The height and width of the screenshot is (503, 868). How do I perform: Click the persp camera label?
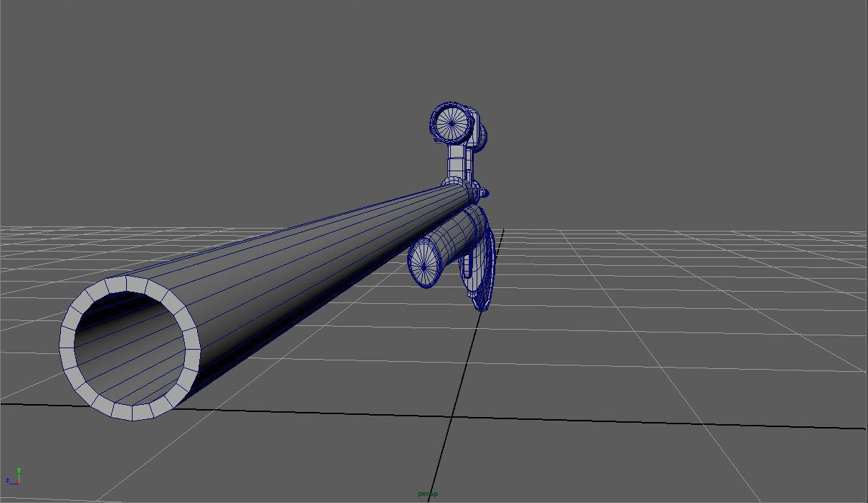428,494
